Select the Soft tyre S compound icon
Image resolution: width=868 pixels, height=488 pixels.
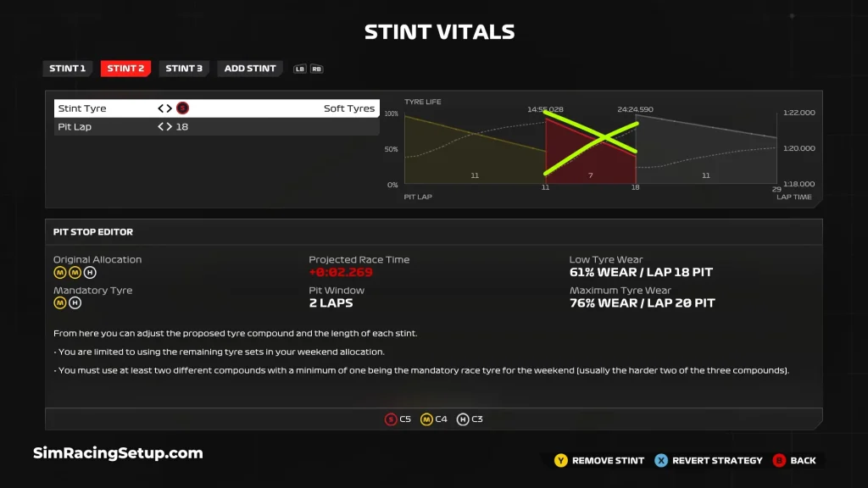pos(182,108)
